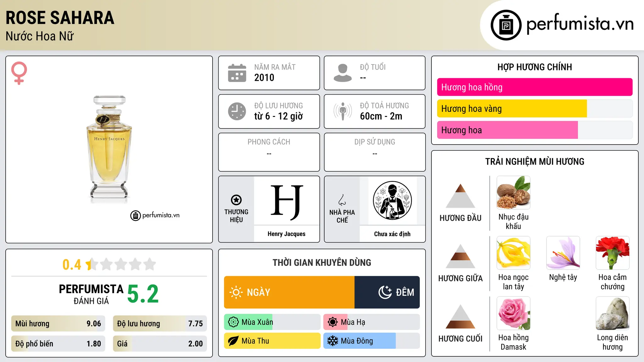Viewport: 644px width, 362px height.
Task: Click the Giá 2.00 score row
Action: (x=160, y=344)
